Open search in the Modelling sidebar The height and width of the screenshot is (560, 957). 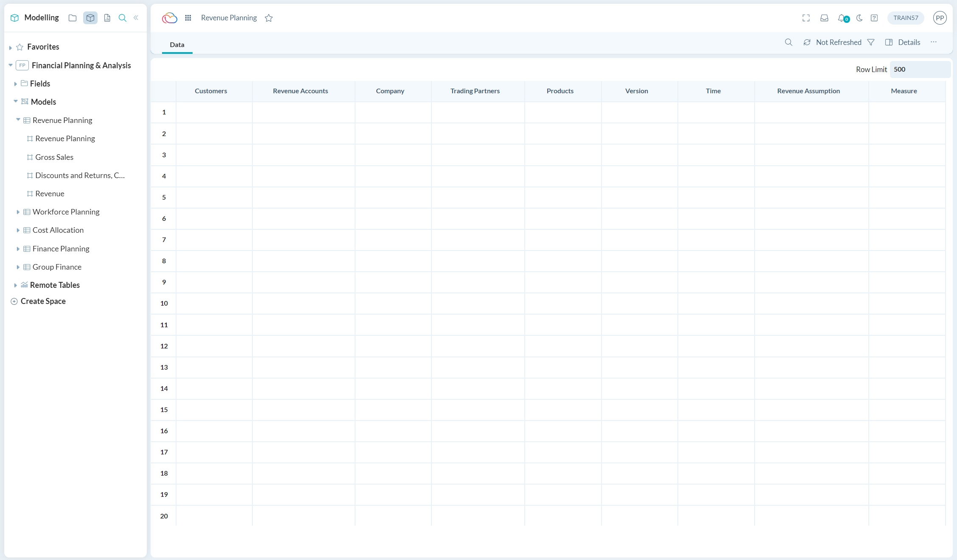point(123,18)
